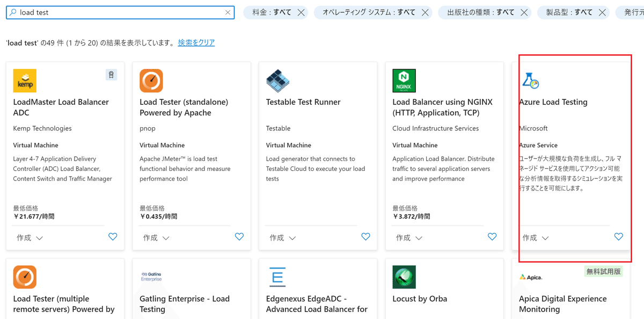Click the 検索をクリア link
The width and height of the screenshot is (644, 319).
click(196, 42)
